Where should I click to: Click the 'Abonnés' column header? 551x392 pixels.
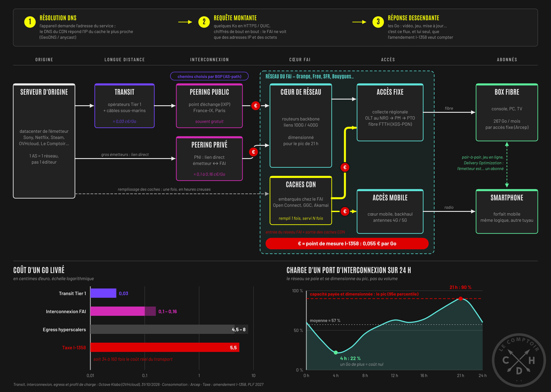click(507, 60)
